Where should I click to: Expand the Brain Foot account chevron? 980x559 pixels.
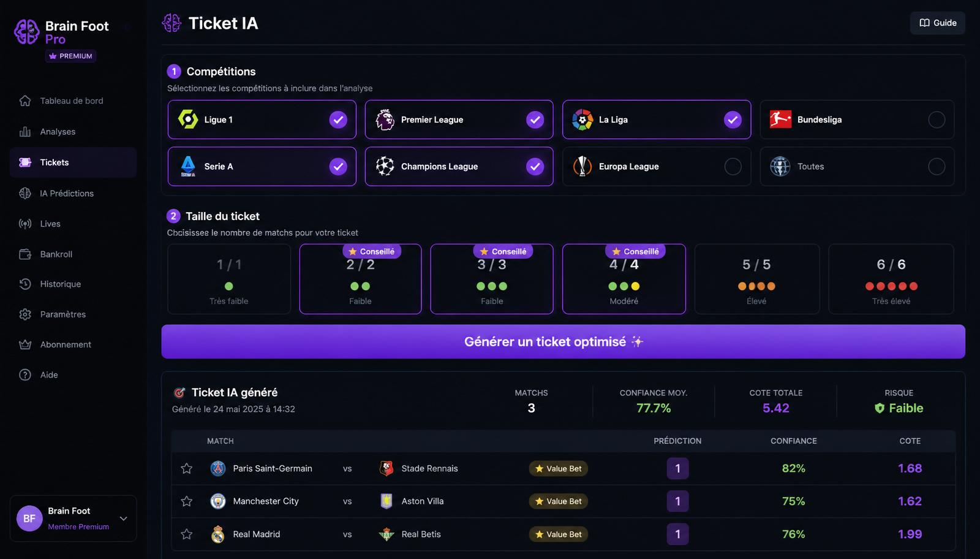click(x=124, y=519)
